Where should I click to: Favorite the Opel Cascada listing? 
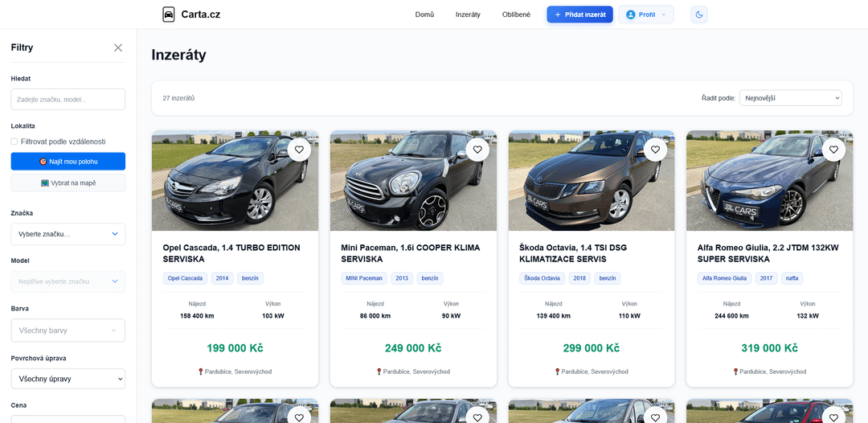point(299,150)
